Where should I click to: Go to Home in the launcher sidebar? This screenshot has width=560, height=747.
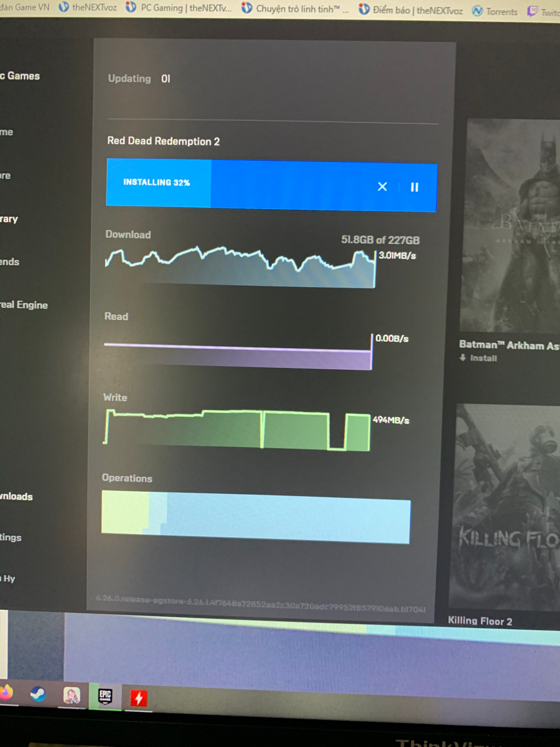(6, 132)
